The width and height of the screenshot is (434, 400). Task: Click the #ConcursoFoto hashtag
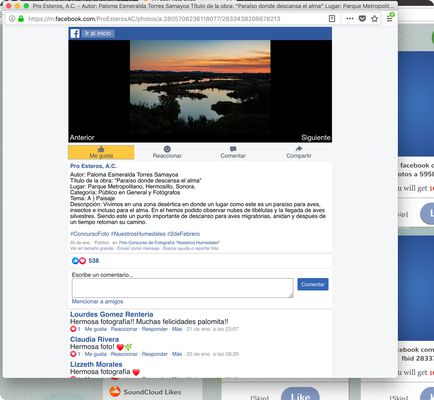click(x=90, y=234)
